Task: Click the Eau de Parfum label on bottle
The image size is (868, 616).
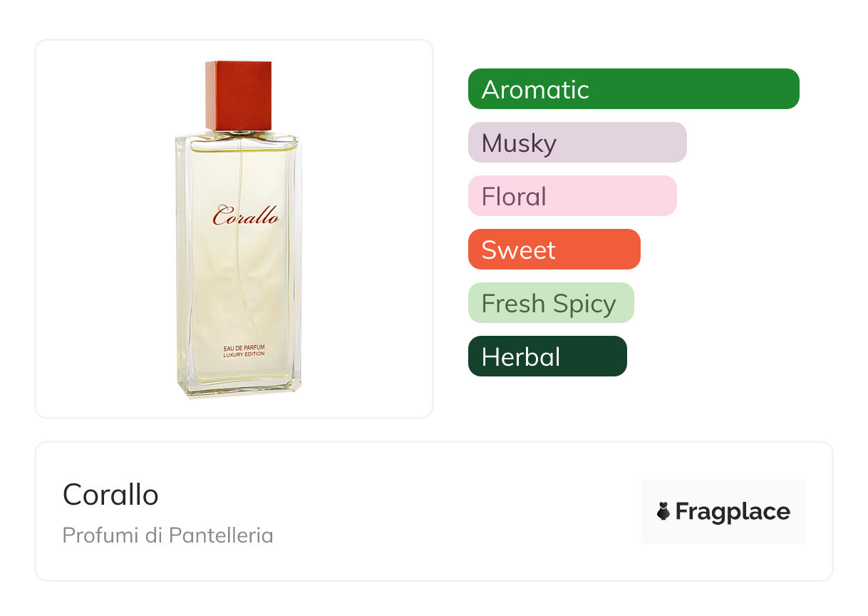Action: [244, 347]
